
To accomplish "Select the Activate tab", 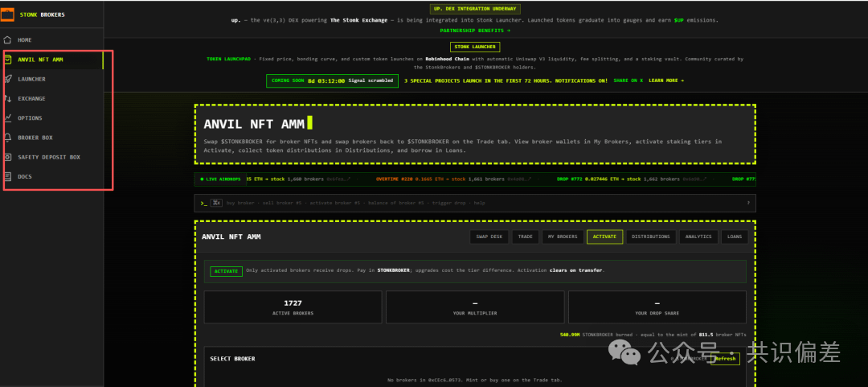I will point(604,237).
